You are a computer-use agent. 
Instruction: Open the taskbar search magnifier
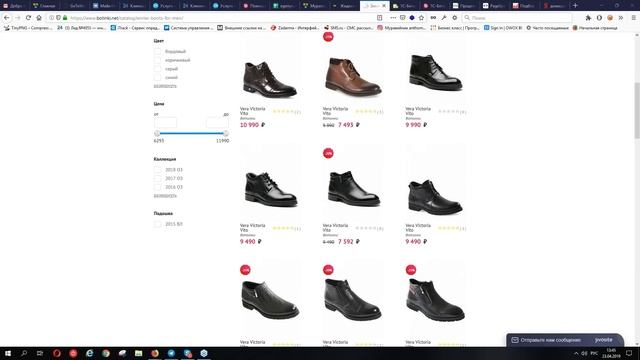24,353
